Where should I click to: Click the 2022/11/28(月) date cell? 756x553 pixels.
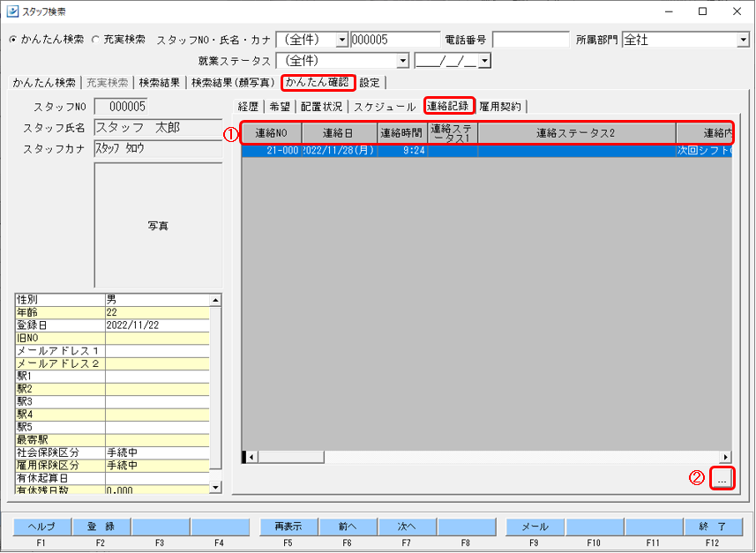340,151
